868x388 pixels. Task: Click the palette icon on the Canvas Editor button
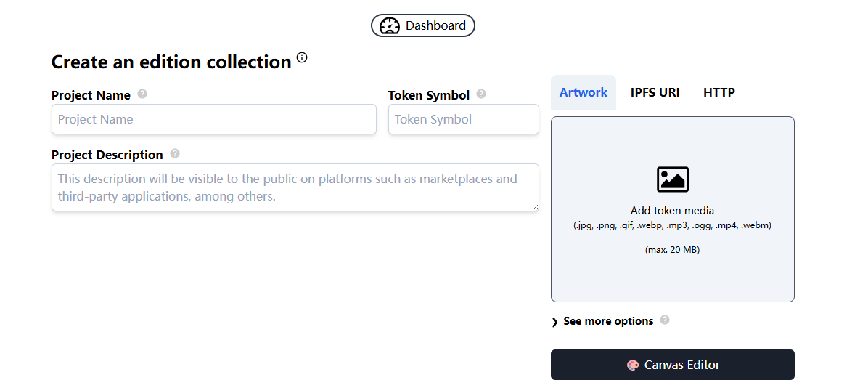coord(633,365)
